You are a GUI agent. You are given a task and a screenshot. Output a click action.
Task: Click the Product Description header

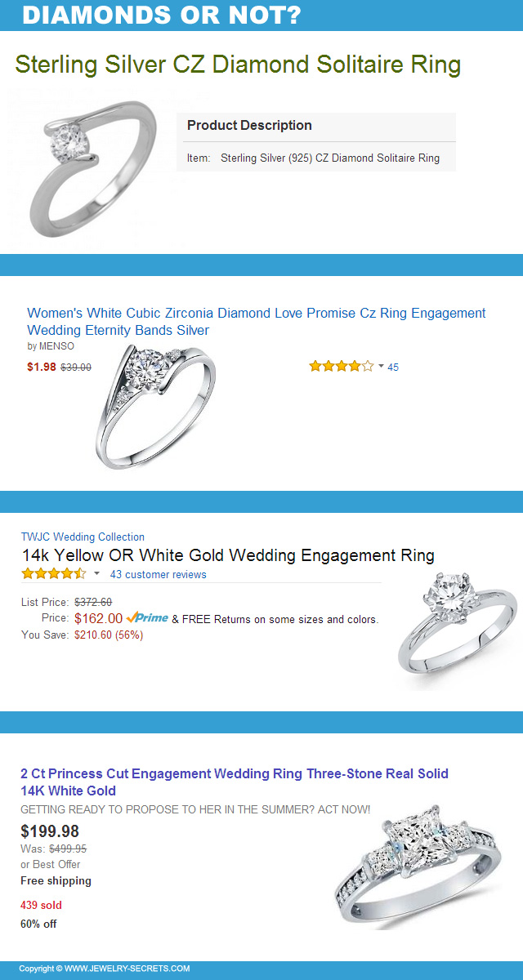249,125
